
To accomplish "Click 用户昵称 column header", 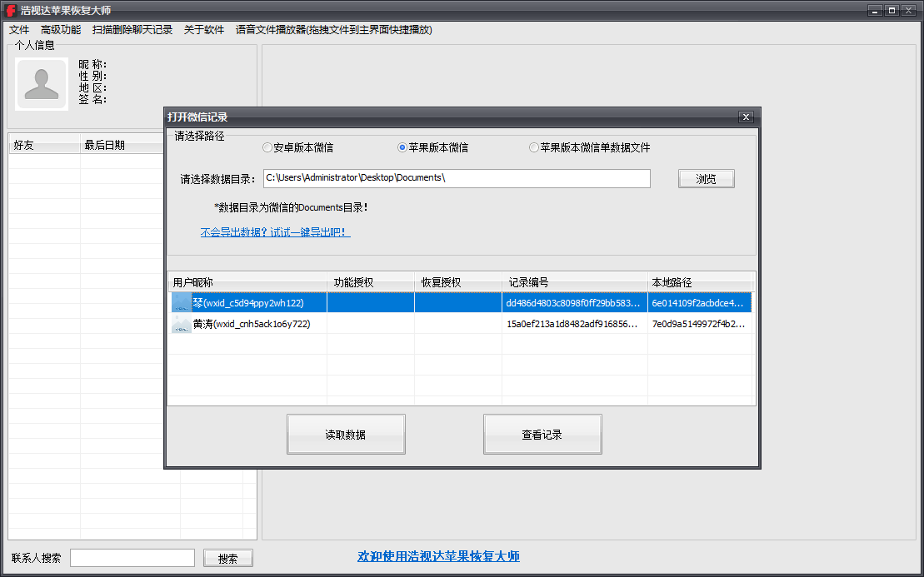I will coord(247,282).
